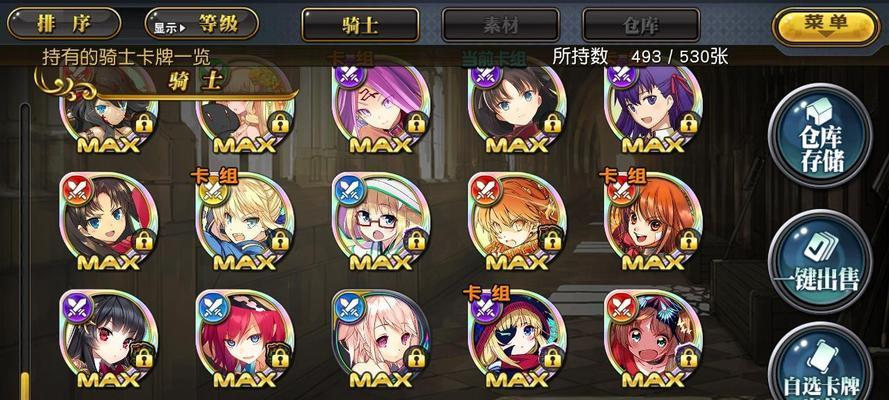Open the 排序 sort options

click(64, 24)
